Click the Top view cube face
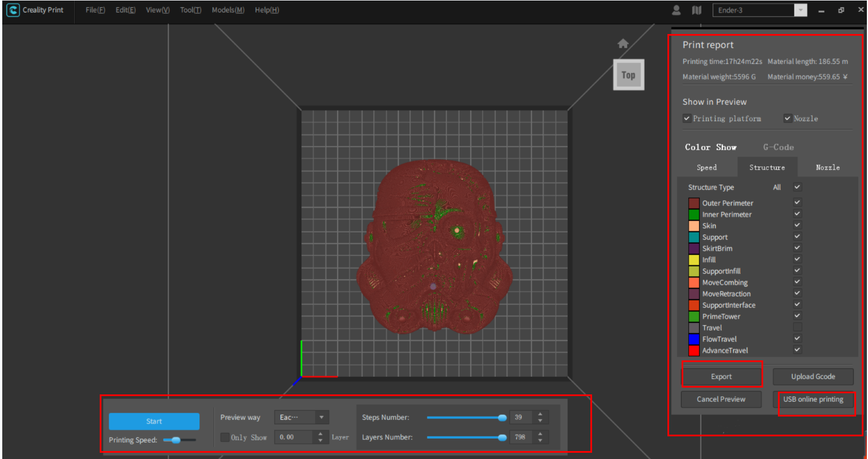The height and width of the screenshot is (459, 868). [x=628, y=75]
